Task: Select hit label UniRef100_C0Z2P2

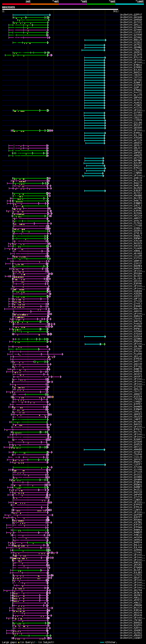Action: pos(131,32)
